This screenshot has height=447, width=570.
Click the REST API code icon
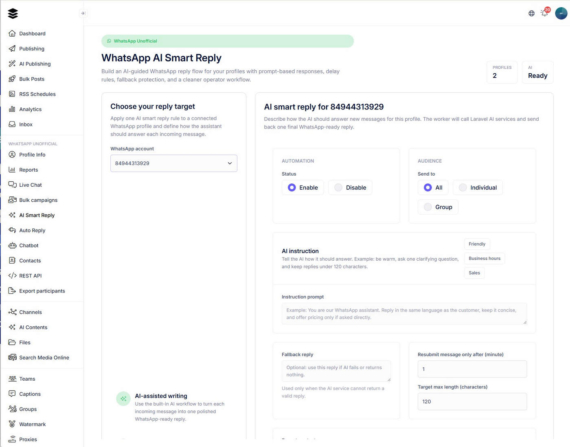tap(12, 275)
